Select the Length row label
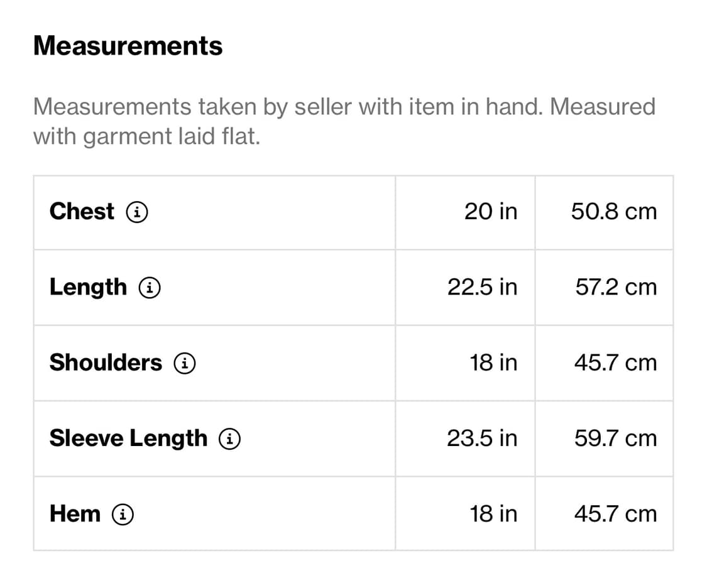Viewport: 707px width, 588px height. (x=88, y=287)
